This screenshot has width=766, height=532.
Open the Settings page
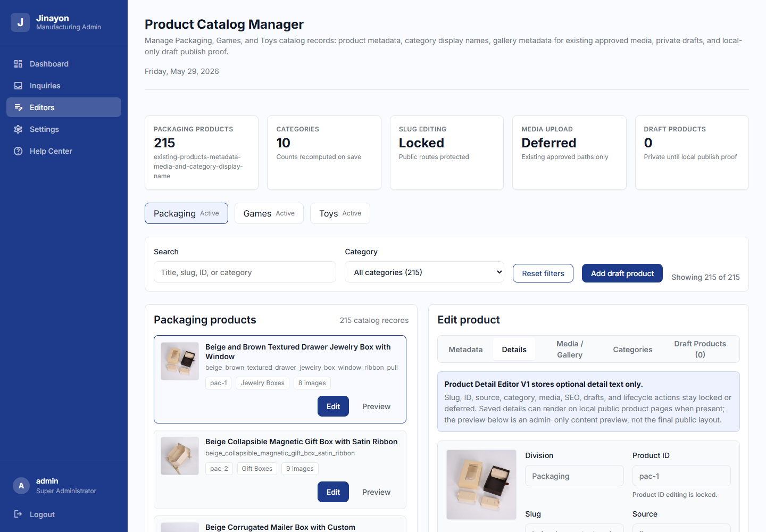pyautogui.click(x=64, y=129)
